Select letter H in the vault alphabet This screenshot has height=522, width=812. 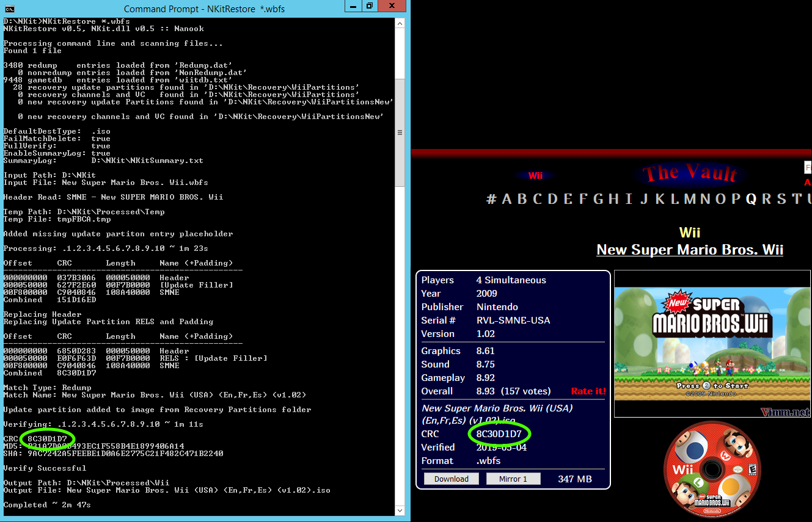click(x=615, y=199)
